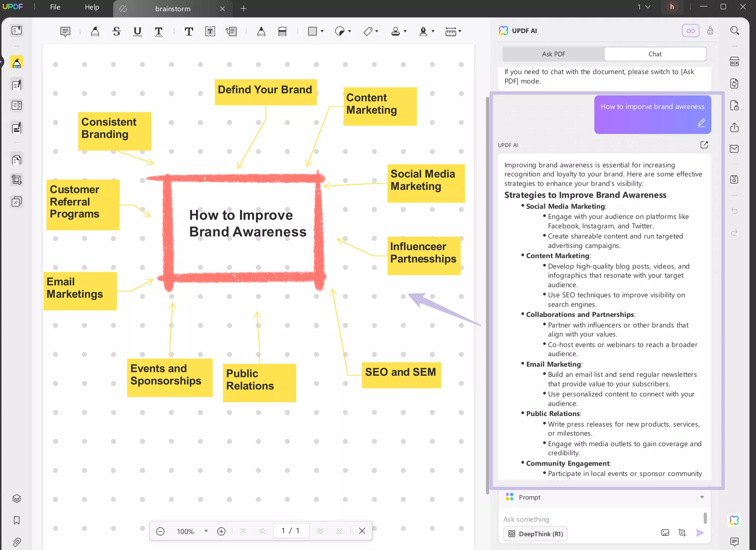Select the highlighter tool in toolbar
Viewport: 756px width, 550px height.
(x=95, y=32)
